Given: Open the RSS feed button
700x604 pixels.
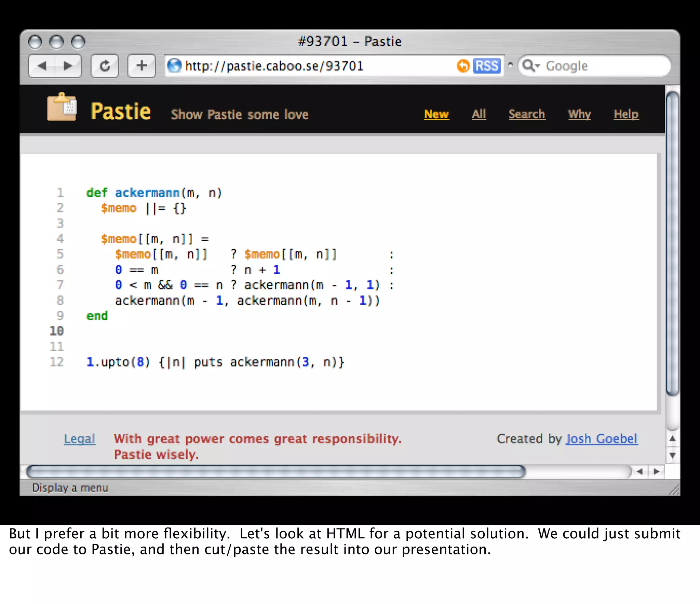Looking at the screenshot, I should click(x=487, y=66).
